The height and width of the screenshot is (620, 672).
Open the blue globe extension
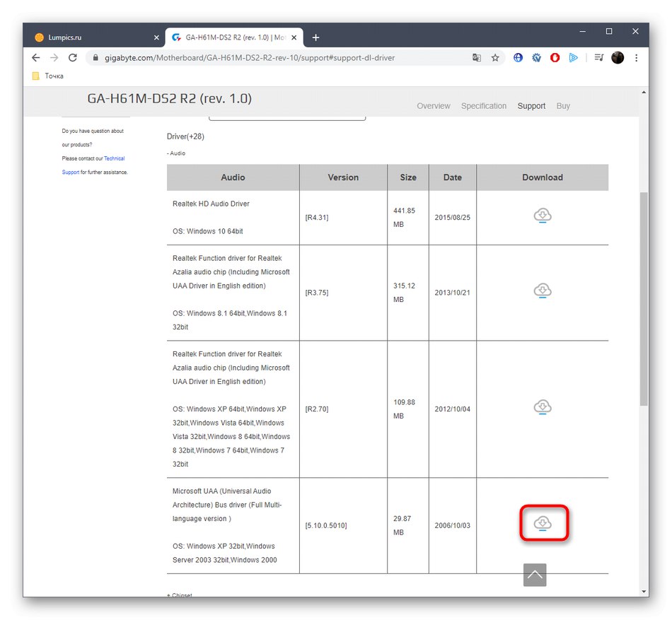[518, 57]
